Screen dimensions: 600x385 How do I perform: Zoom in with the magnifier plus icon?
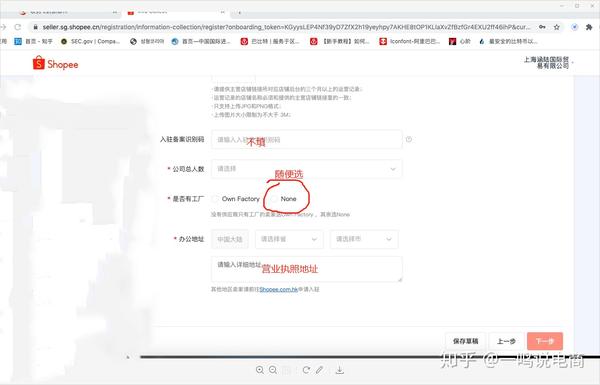260,370
